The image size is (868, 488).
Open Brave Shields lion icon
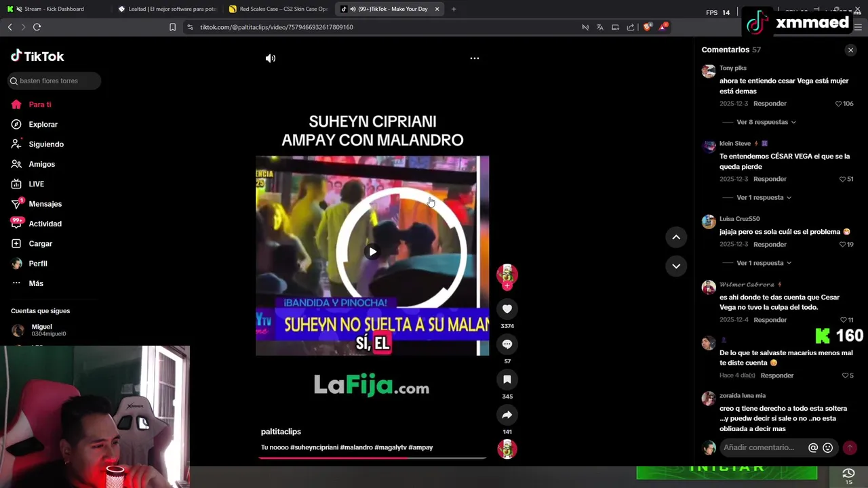(647, 27)
